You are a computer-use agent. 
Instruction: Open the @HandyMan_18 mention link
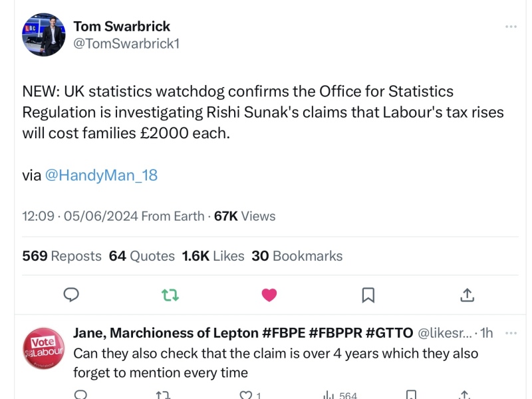click(101, 176)
